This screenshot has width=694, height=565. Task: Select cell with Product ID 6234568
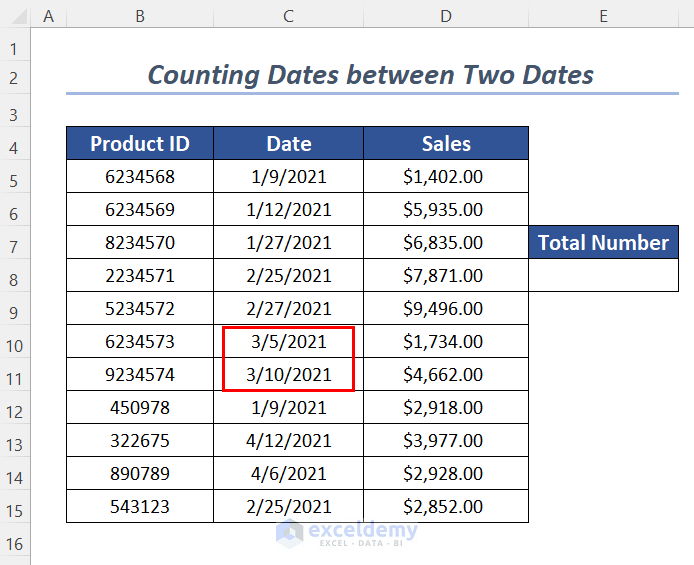point(140,176)
